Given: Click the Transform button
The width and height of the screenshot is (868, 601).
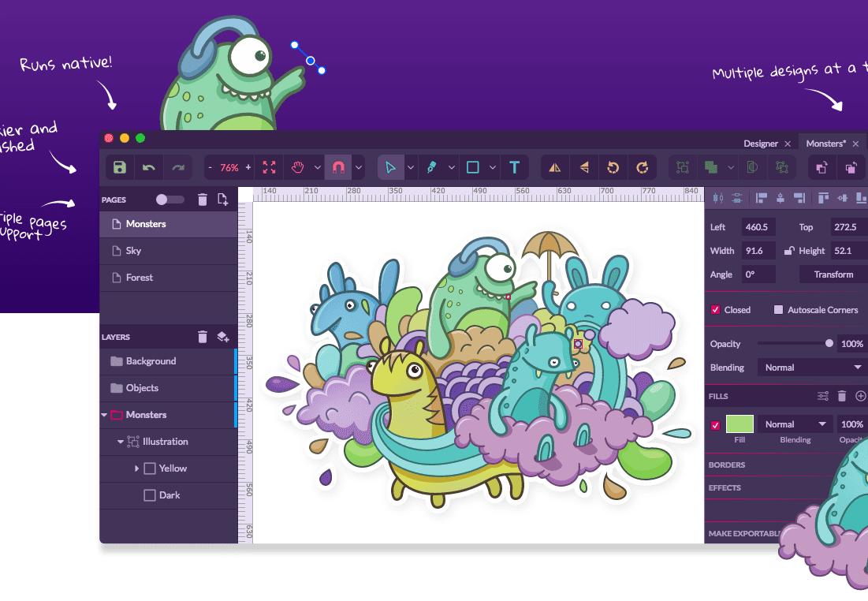Looking at the screenshot, I should click(x=833, y=274).
